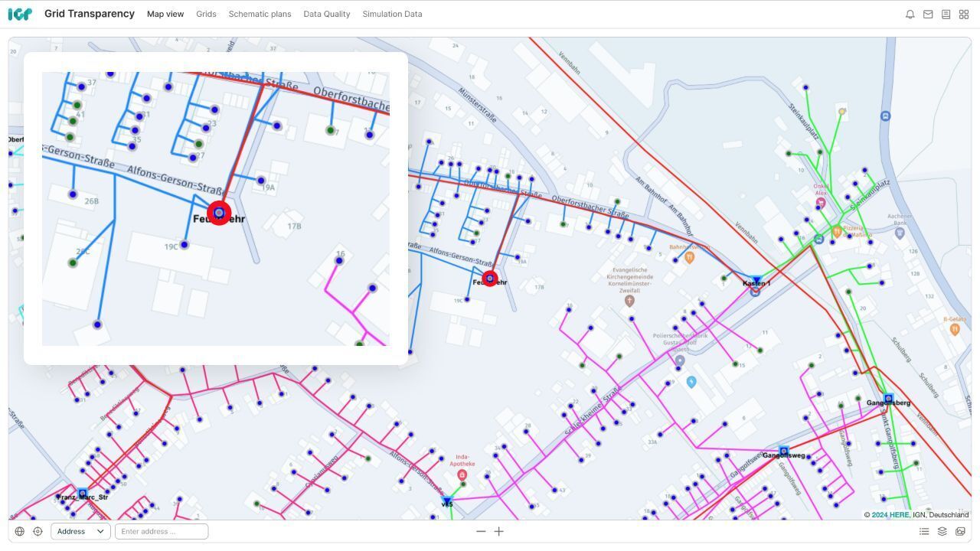
Task: Zoom out with the minus button
Action: pyautogui.click(x=481, y=531)
